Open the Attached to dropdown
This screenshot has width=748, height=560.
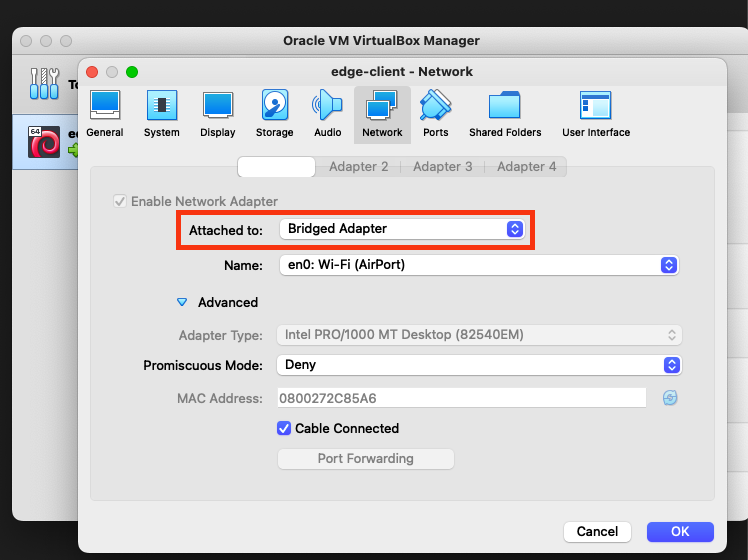pos(401,229)
